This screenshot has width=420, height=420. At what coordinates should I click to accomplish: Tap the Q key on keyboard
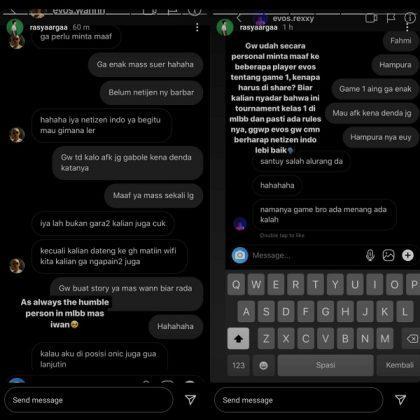pos(236,284)
